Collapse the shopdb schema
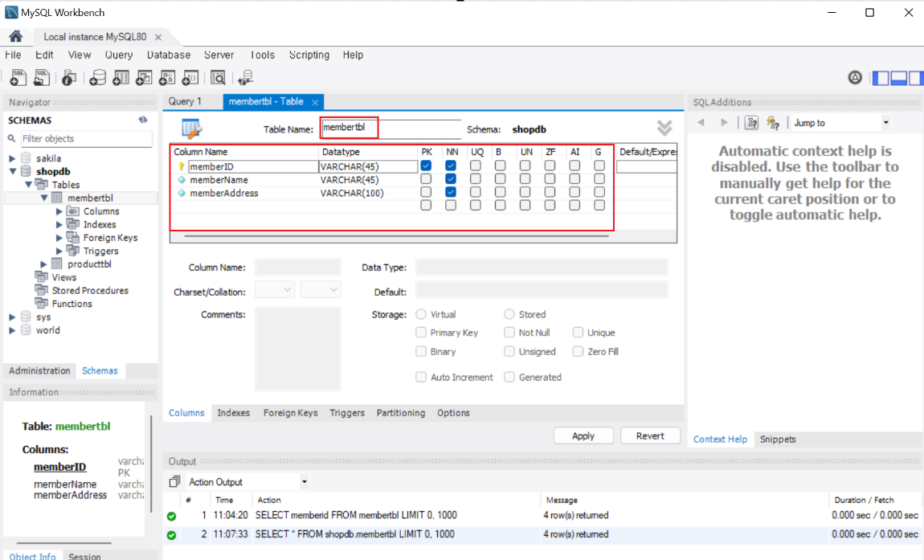Viewport: 924px width, 560px height. click(12, 172)
